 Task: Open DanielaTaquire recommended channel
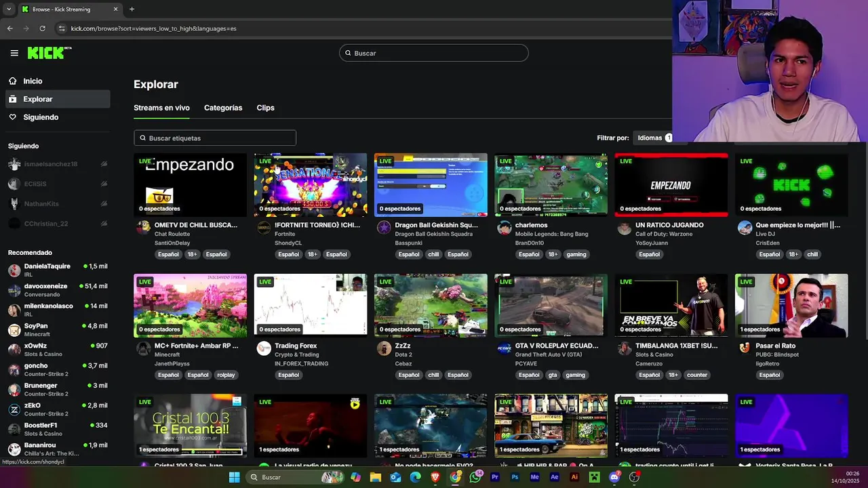pos(57,270)
